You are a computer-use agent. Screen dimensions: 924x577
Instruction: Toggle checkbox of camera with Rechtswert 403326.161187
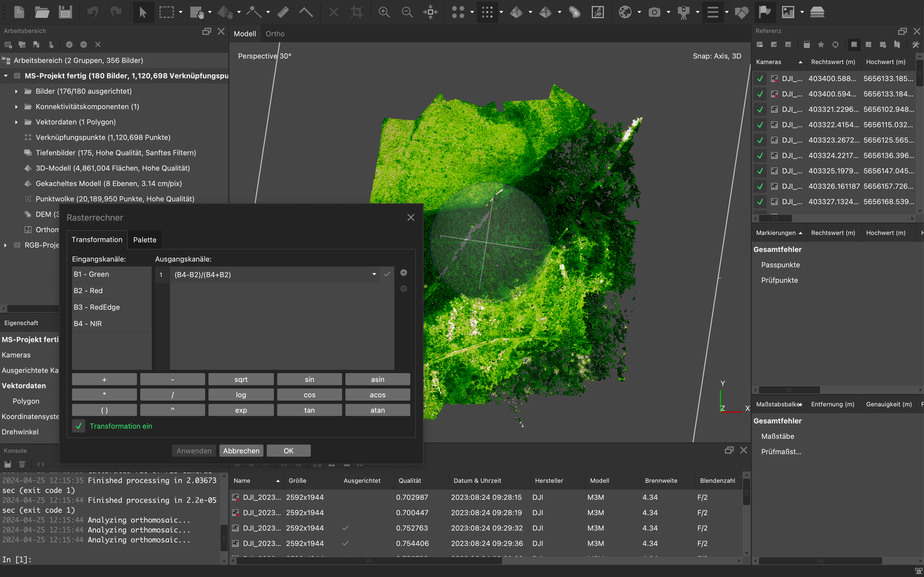(x=760, y=186)
